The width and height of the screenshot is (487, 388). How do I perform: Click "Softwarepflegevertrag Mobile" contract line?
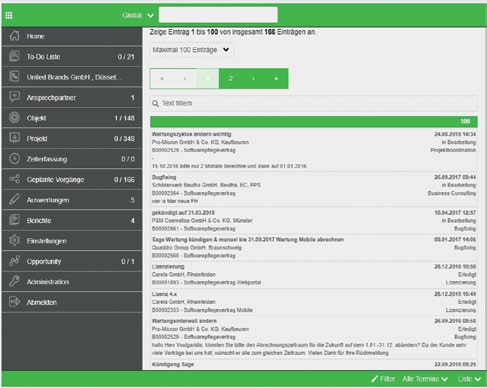202,310
